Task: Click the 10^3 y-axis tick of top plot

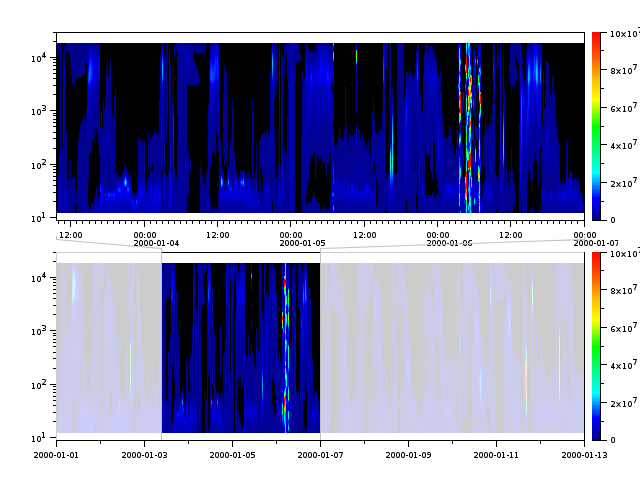Action: pyautogui.click(x=40, y=111)
